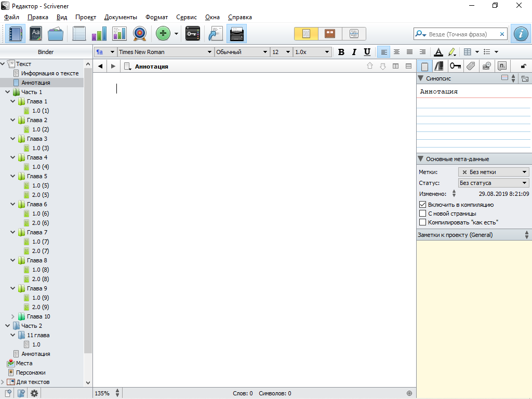Open the Inspector blue info icon

(521, 34)
